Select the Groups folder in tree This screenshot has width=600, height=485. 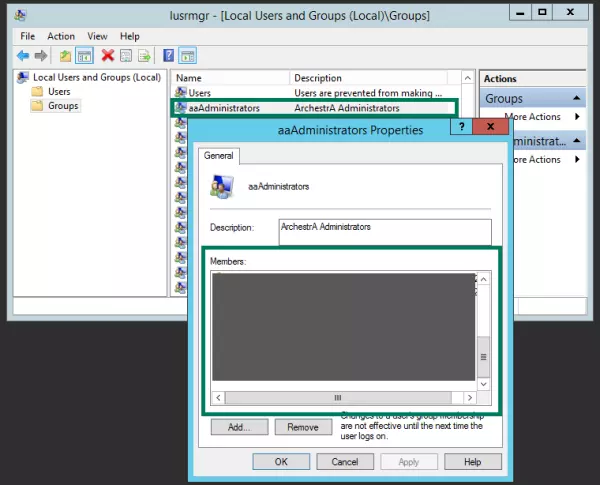tap(62, 105)
